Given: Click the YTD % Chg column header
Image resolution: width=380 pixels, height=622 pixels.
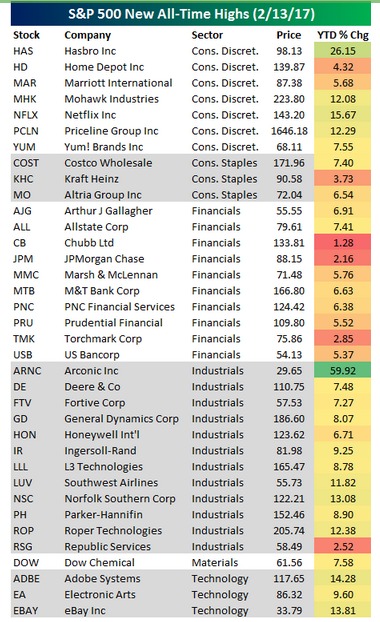Looking at the screenshot, I should (343, 35).
